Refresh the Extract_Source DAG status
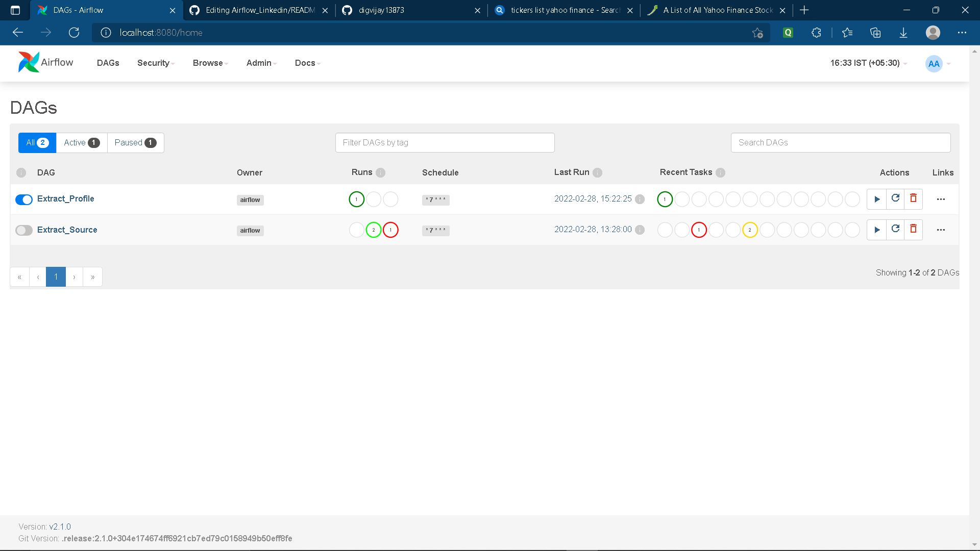Screen dimensions: 980x551 [x=896, y=230]
